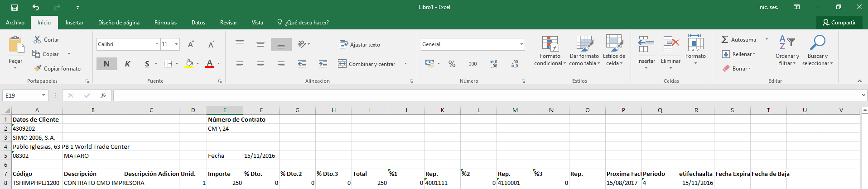The height and width of the screenshot is (189, 868).
Task: Toggle underline formatting (S)
Action: [147, 64]
